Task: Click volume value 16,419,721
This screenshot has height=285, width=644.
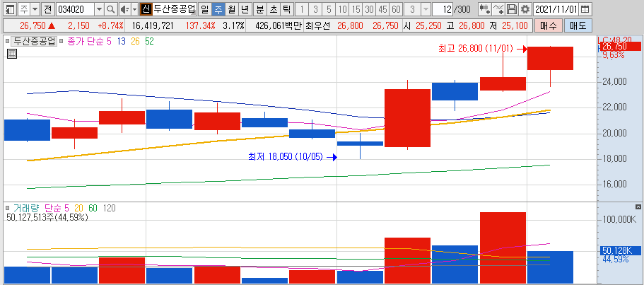Action: pos(153,26)
